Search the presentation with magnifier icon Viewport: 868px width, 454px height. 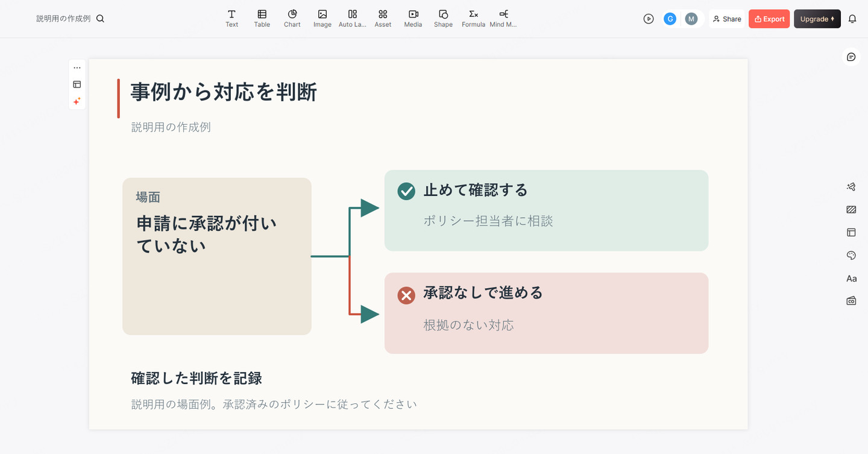pos(100,19)
